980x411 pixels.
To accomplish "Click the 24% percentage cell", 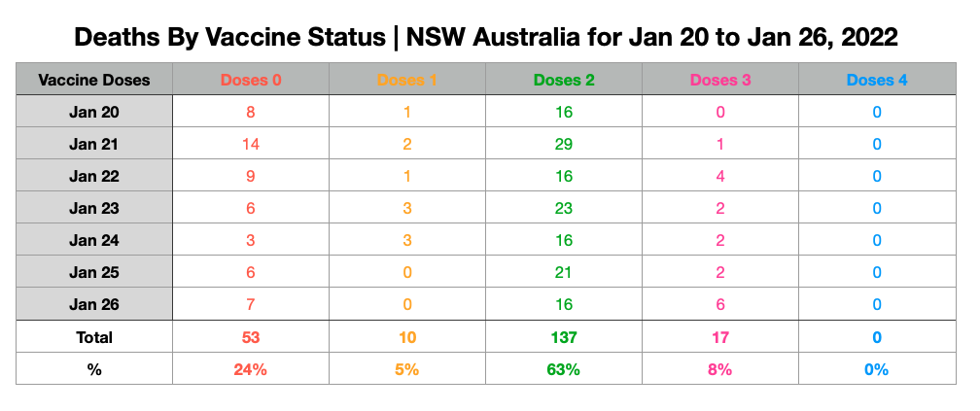I will point(251,369).
